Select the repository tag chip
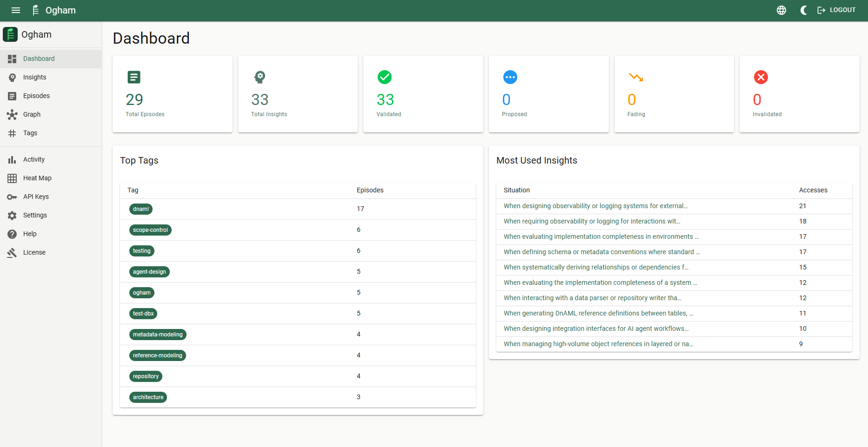Screen dimensions: 868x447 (146, 376)
